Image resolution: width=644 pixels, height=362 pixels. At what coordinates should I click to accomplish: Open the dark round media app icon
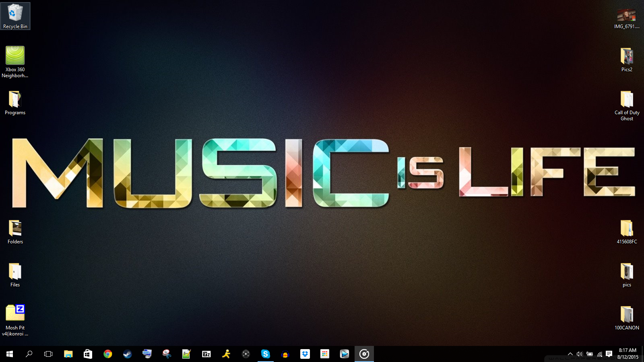246,354
